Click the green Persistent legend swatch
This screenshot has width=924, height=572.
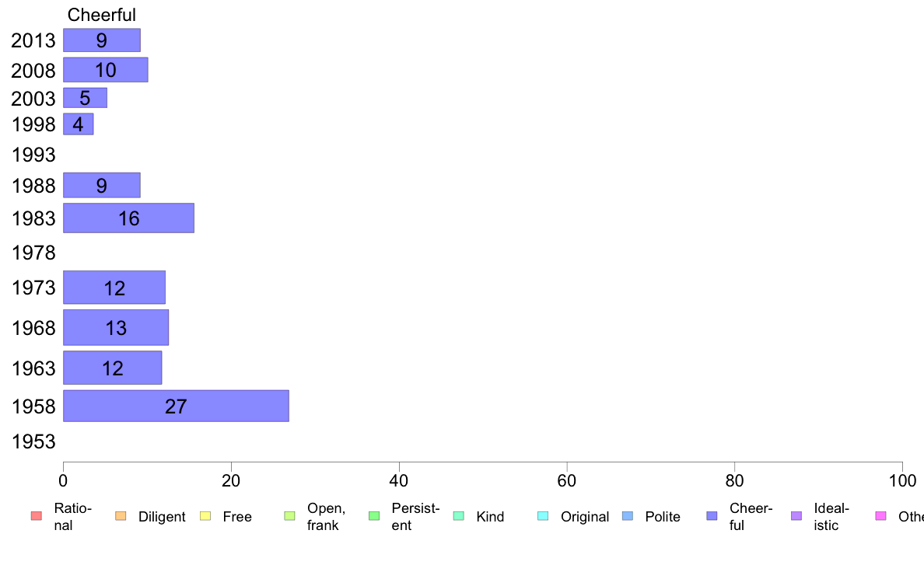point(373,517)
